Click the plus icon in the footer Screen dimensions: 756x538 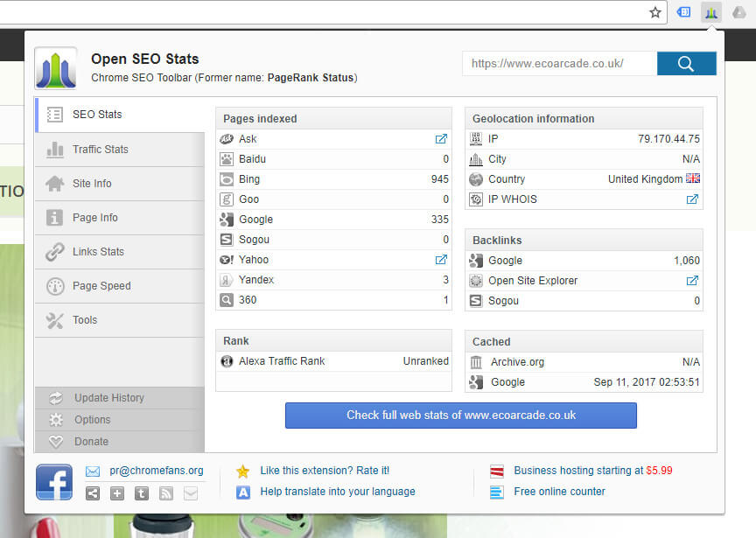coord(117,493)
